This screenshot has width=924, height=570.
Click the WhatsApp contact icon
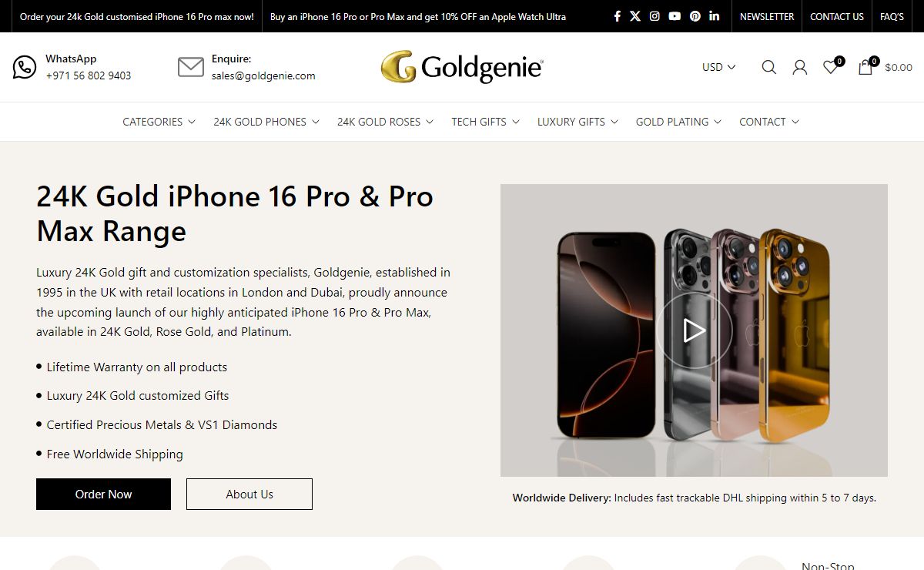25,67
